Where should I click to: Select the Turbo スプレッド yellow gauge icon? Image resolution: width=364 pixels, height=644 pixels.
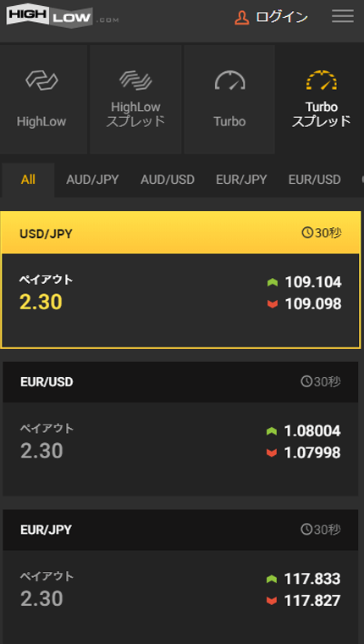[x=322, y=80]
